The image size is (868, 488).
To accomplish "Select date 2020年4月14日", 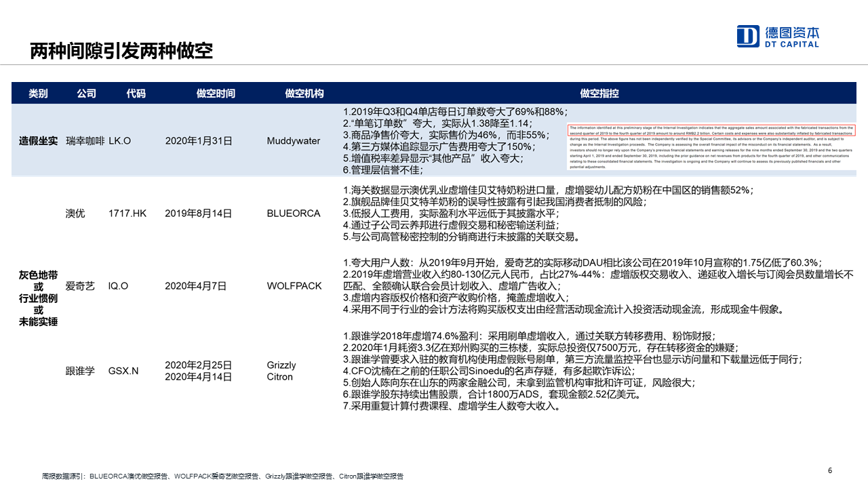I will click(x=199, y=377).
